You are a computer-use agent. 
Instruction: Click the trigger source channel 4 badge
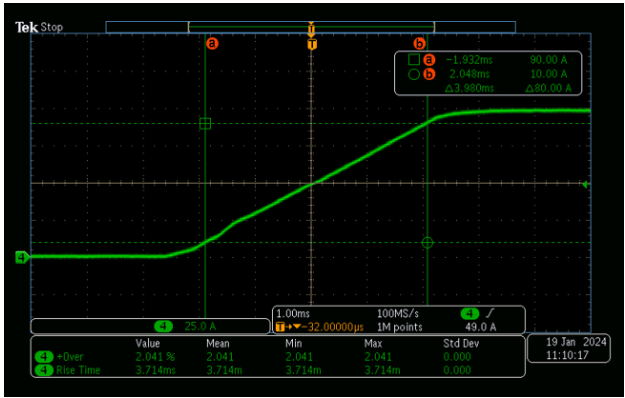[470, 313]
